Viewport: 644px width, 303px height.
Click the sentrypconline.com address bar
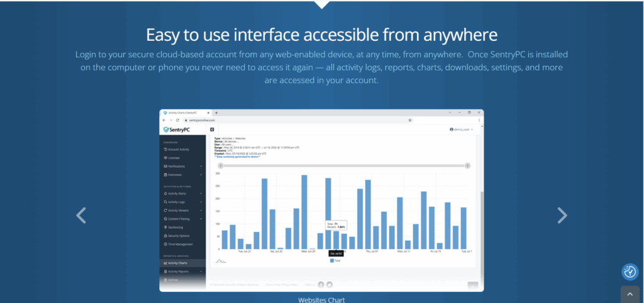[x=297, y=120]
